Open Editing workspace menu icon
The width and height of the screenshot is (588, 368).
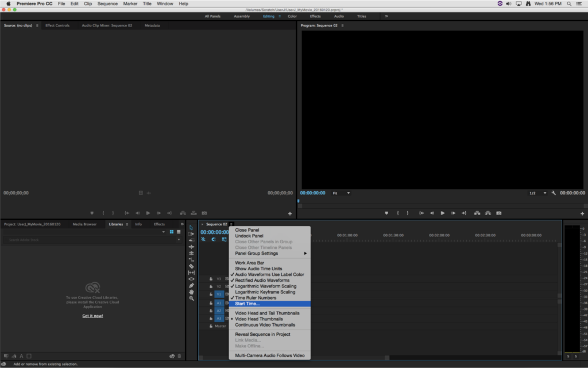coord(280,16)
